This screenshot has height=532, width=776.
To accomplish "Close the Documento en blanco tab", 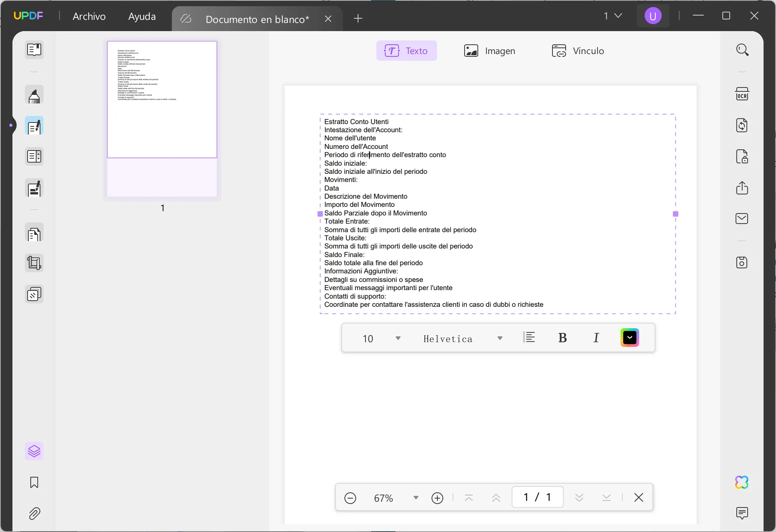I will coord(328,19).
